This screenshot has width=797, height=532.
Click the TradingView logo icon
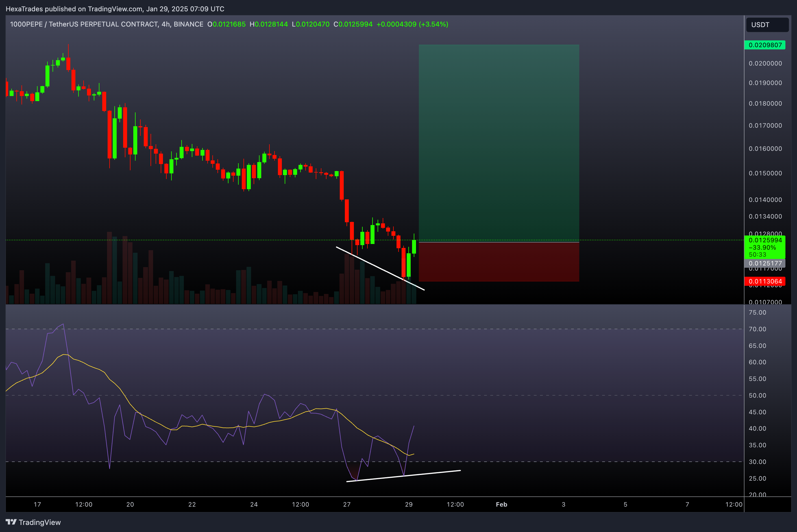[11, 522]
